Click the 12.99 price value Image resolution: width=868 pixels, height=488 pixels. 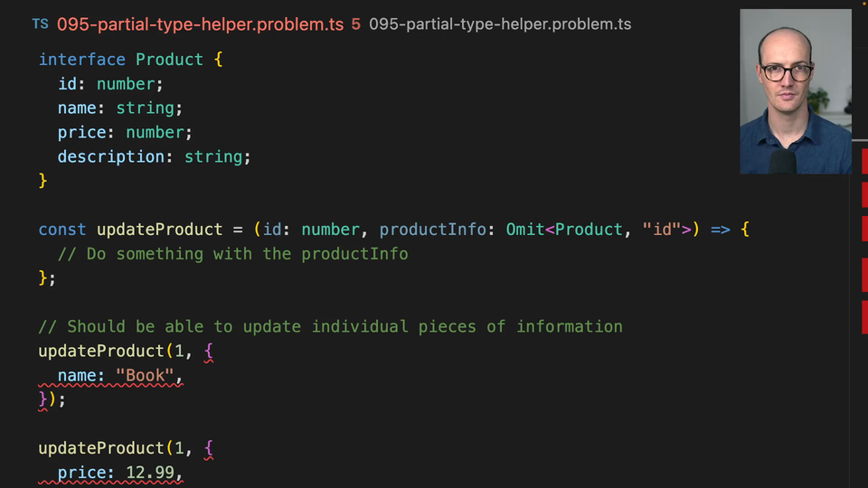(x=149, y=473)
